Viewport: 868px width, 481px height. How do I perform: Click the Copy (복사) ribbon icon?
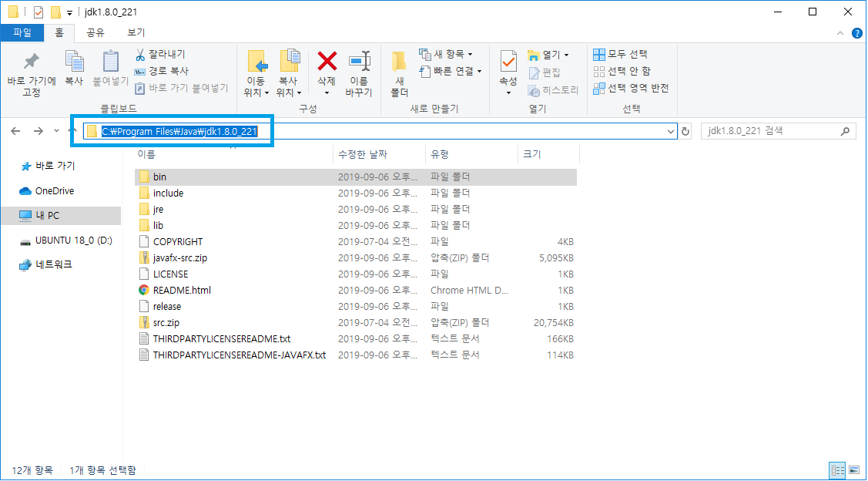click(x=74, y=62)
